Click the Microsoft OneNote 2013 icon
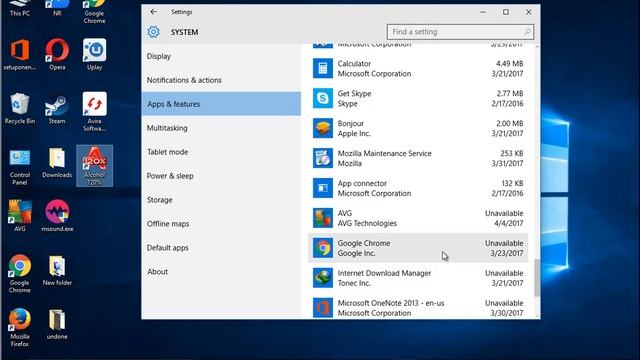The width and height of the screenshot is (640, 360). [x=322, y=308]
